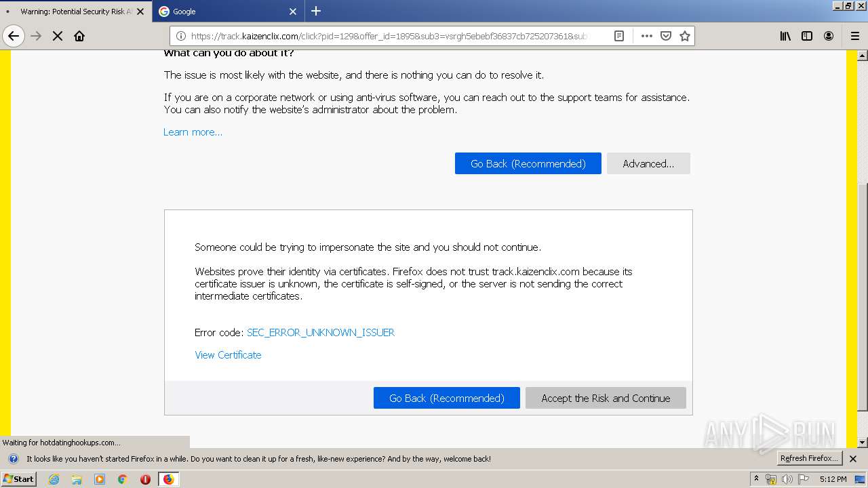The image size is (868, 488).
Task: Open Action Center flag tray icon
Action: [804, 479]
